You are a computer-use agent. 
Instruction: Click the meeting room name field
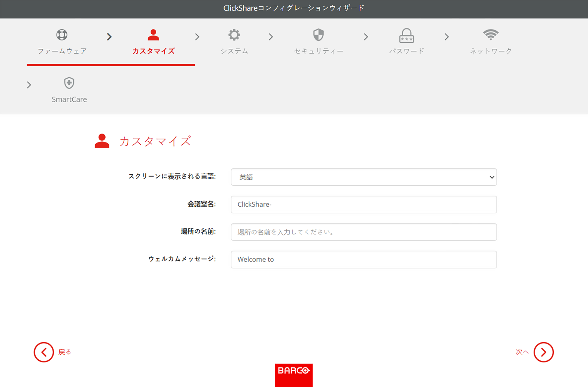pos(364,204)
